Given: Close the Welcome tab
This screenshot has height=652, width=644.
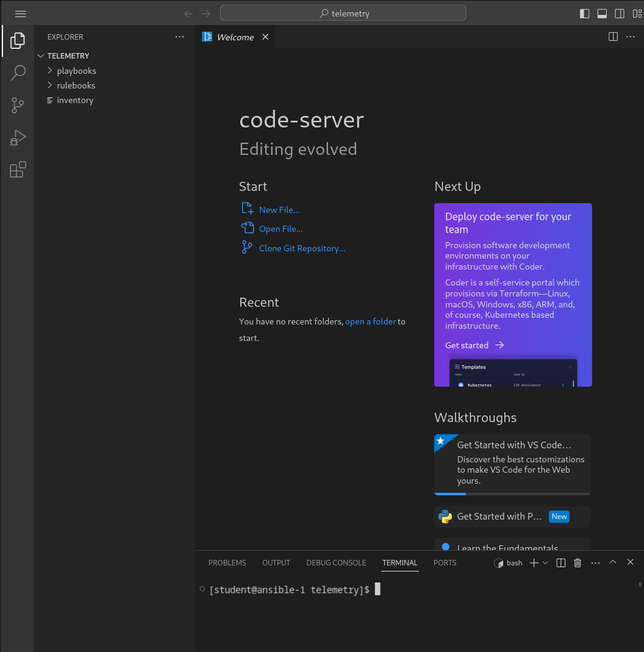Looking at the screenshot, I should 265,37.
